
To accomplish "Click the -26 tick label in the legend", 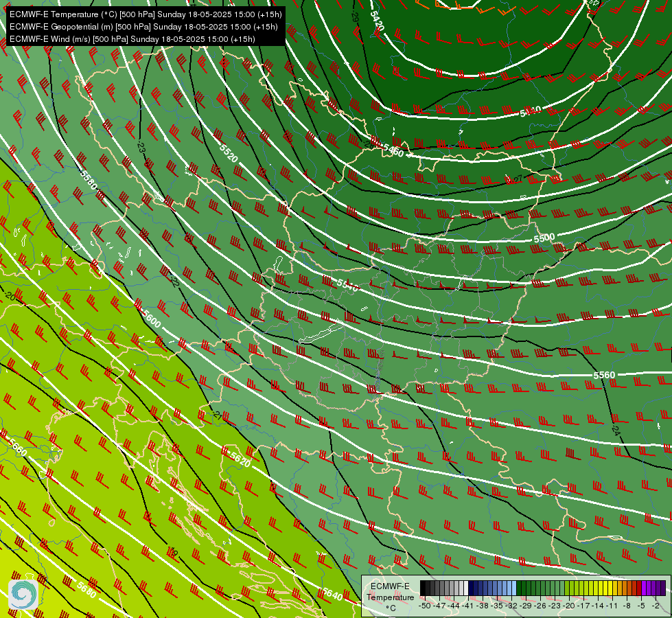I will (x=540, y=606).
